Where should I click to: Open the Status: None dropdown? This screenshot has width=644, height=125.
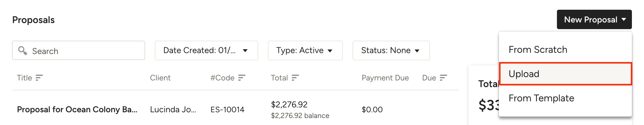[391, 50]
